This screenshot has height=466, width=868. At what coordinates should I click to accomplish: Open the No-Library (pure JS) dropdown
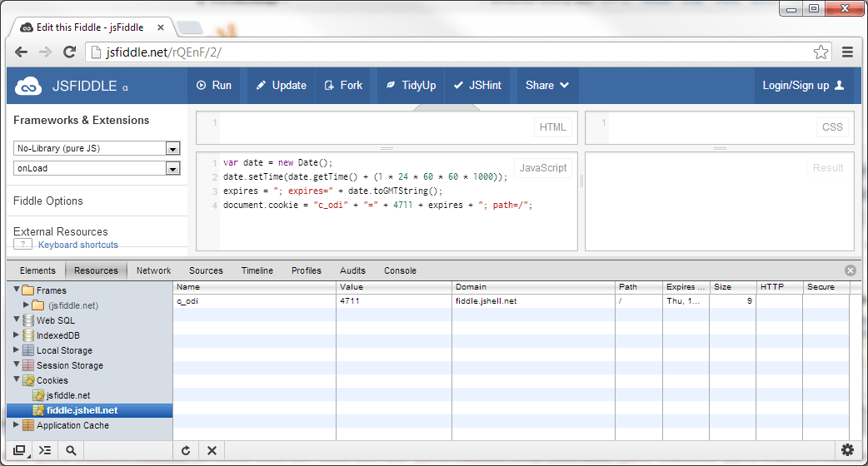coord(97,148)
